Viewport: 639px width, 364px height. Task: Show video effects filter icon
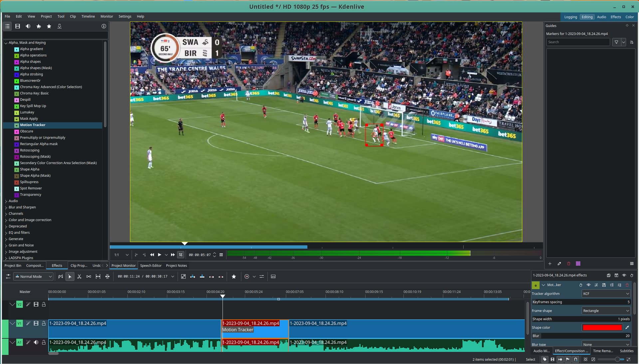(x=18, y=26)
